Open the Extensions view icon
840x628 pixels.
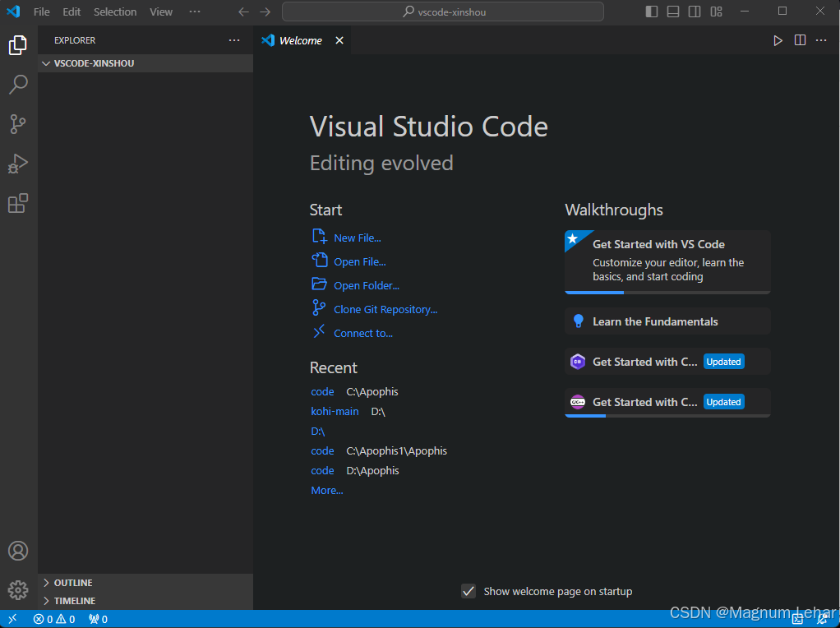(18, 204)
